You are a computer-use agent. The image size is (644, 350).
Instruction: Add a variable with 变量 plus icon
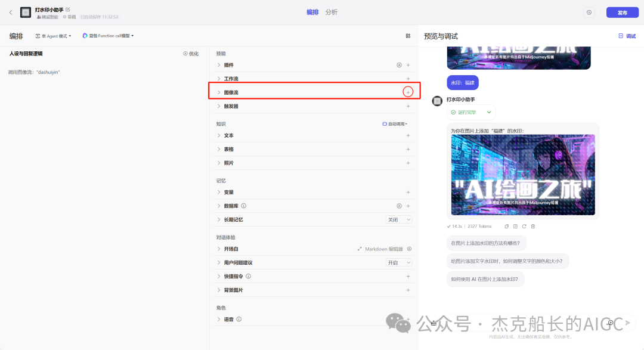408,192
